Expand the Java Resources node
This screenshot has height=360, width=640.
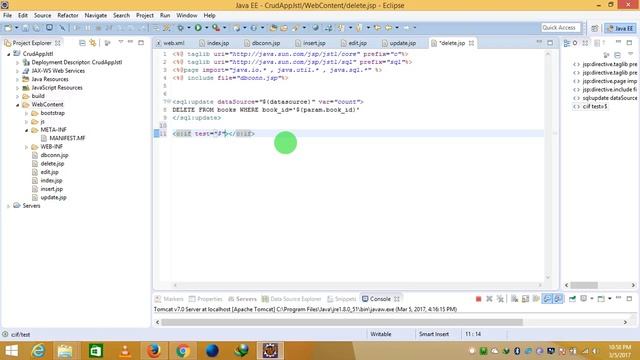(x=18, y=79)
